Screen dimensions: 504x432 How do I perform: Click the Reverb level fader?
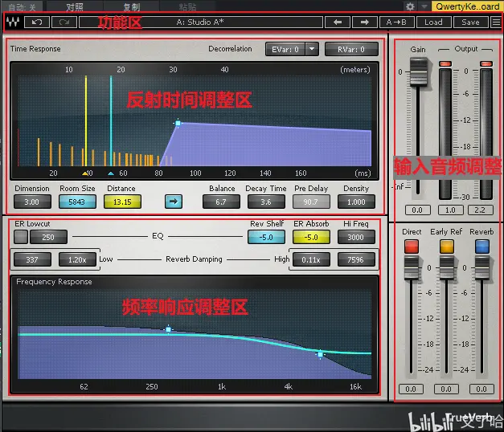[482, 268]
